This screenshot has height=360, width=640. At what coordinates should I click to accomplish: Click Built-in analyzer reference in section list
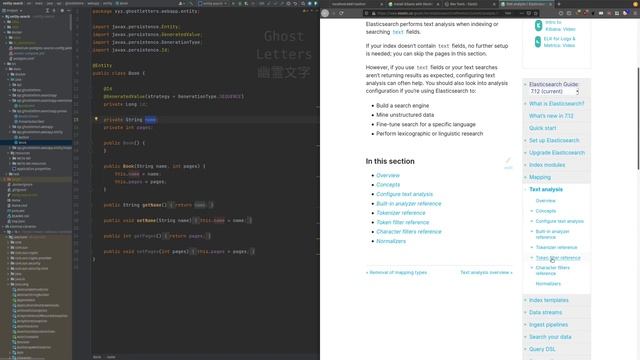pyautogui.click(x=409, y=204)
